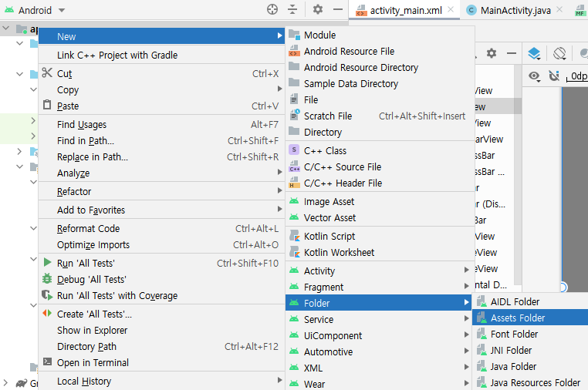This screenshot has width=588, height=390.
Task: Choose Show in Explorer
Action: (161, 330)
